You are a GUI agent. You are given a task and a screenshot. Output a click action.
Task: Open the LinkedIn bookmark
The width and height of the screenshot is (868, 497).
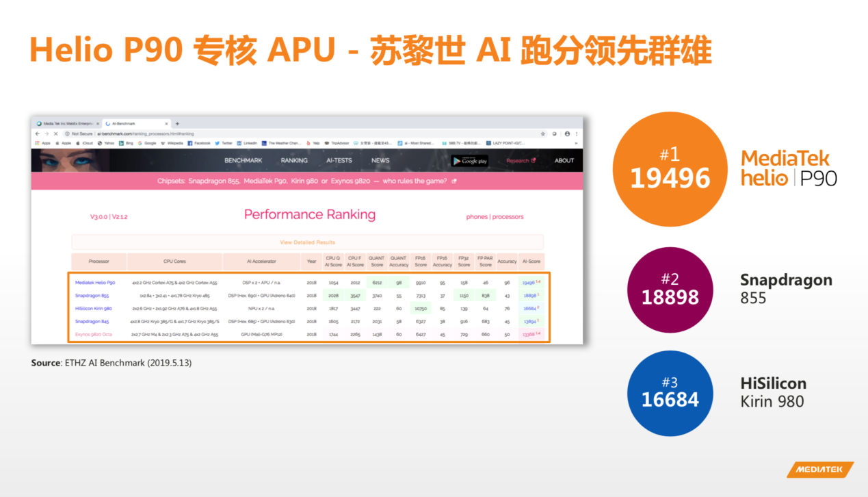(x=247, y=143)
